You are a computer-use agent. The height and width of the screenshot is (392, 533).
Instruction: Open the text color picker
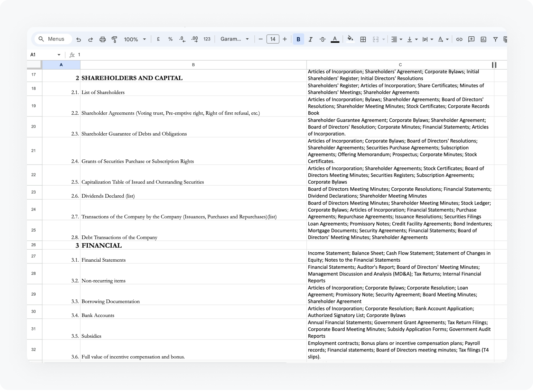[335, 39]
